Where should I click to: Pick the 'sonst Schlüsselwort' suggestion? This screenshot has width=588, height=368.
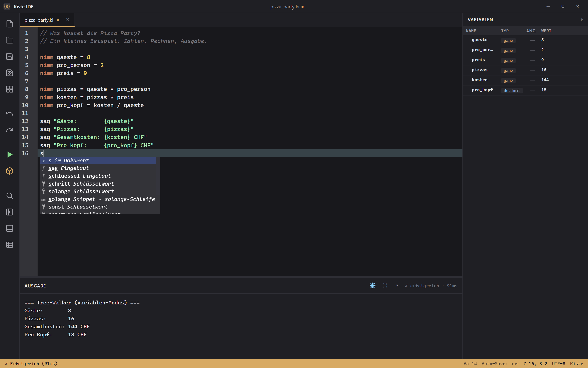pyautogui.click(x=98, y=207)
